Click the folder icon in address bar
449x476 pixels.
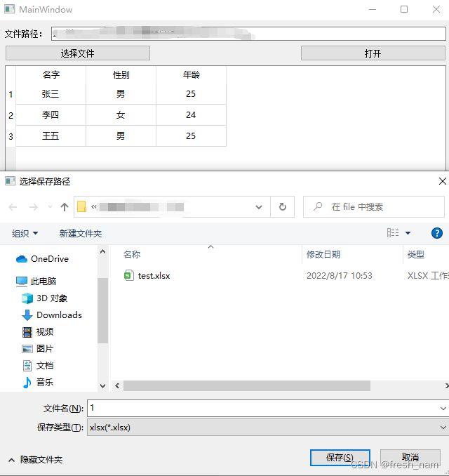pos(81,206)
